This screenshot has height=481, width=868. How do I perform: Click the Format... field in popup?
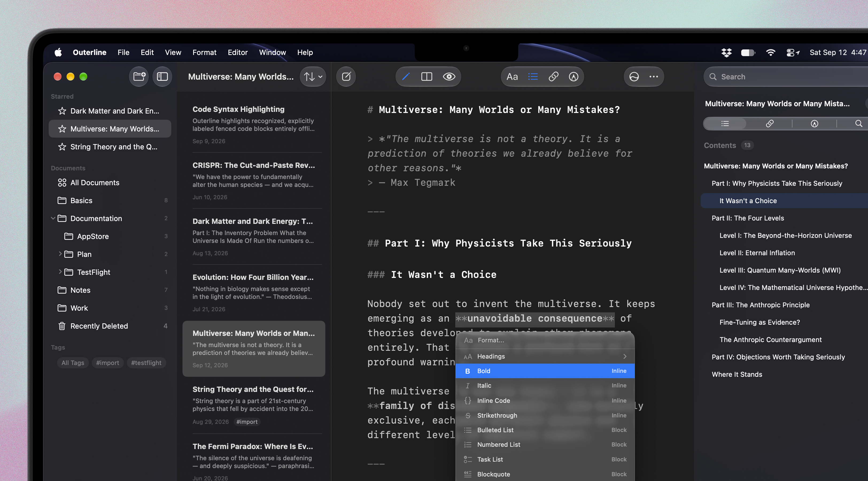click(545, 340)
